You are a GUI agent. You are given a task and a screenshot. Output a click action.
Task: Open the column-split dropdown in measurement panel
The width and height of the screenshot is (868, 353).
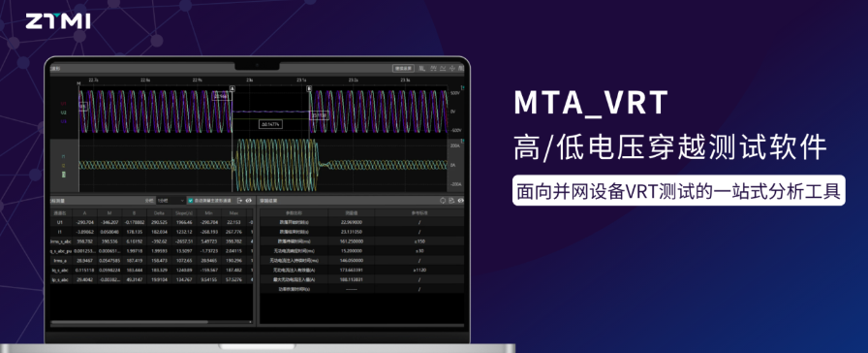click(x=170, y=201)
